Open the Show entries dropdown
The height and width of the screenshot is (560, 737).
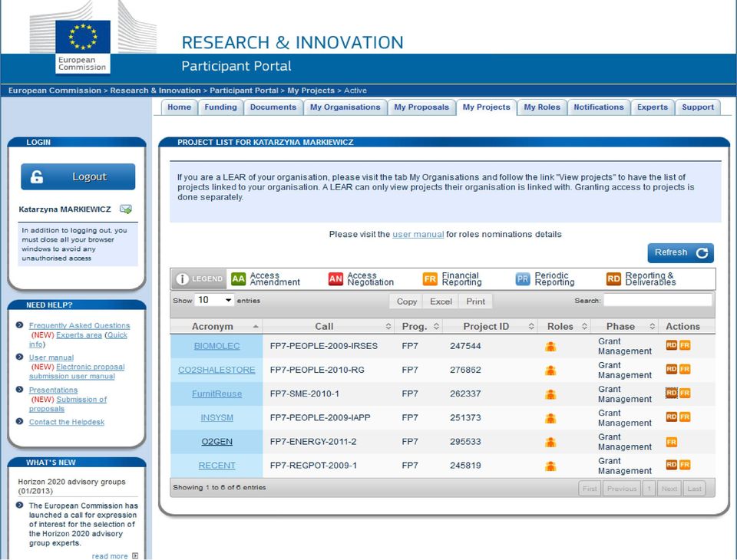point(215,300)
